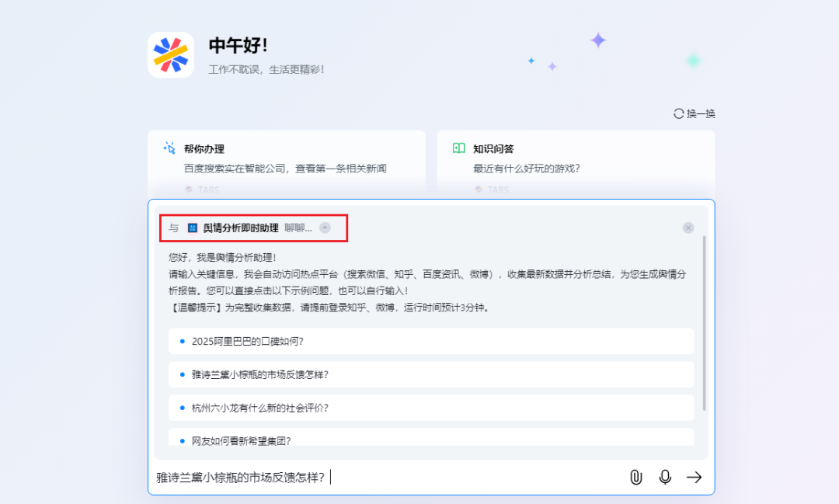Click 换一换 to refresh suggestions
Viewport: 839px width, 504px height.
698,113
